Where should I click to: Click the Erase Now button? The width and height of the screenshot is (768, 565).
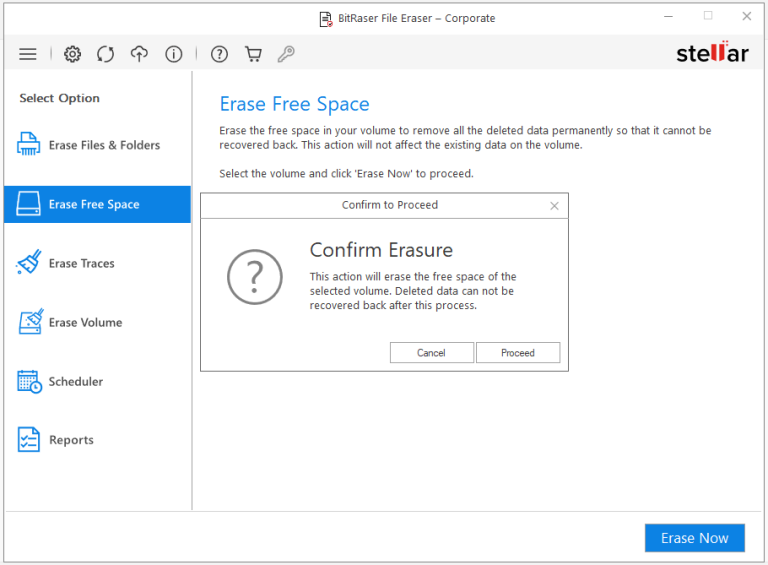[x=695, y=538]
